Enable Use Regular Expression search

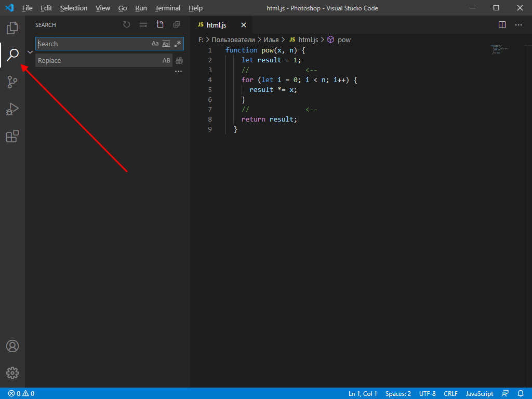[177, 44]
